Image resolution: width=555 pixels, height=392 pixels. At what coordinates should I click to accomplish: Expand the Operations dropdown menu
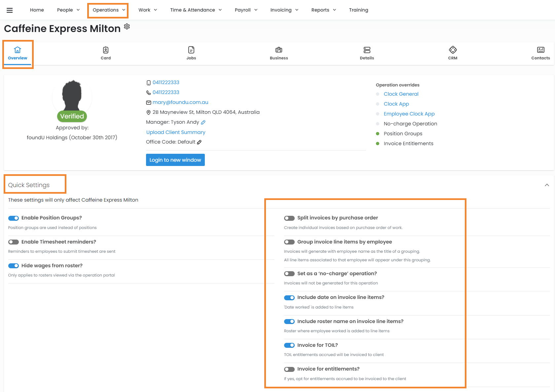[108, 10]
